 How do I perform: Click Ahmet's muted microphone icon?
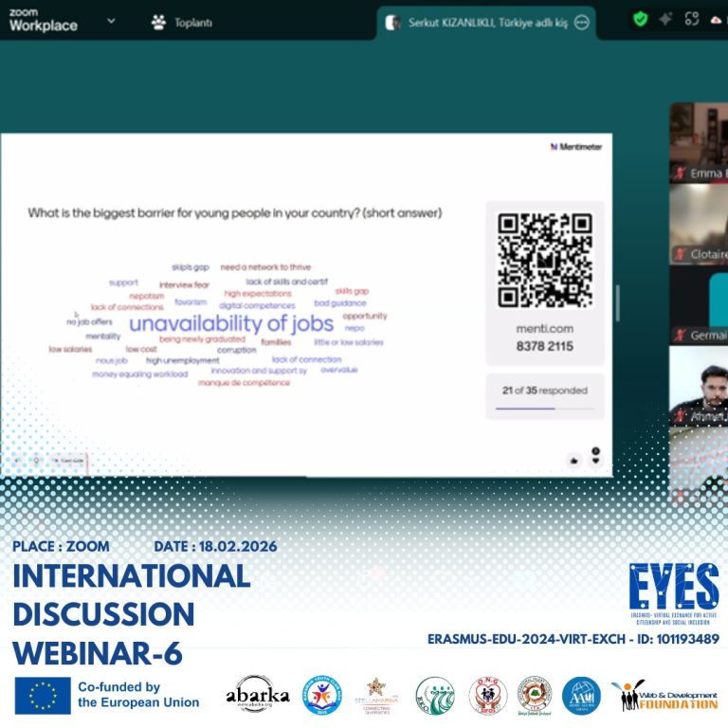(679, 415)
